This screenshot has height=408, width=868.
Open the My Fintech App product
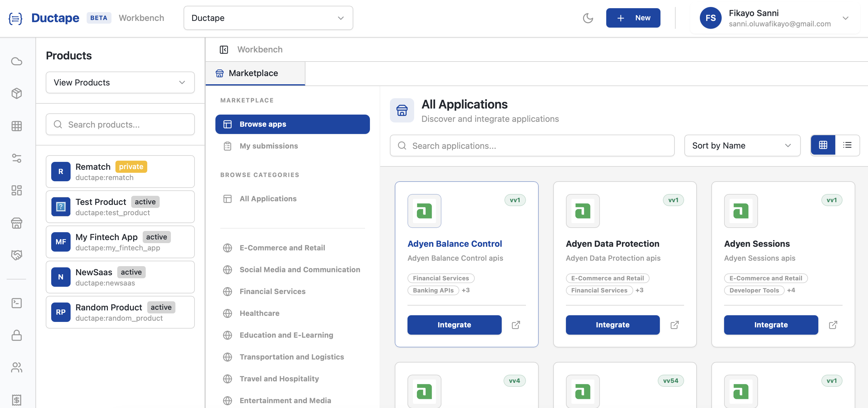120,242
